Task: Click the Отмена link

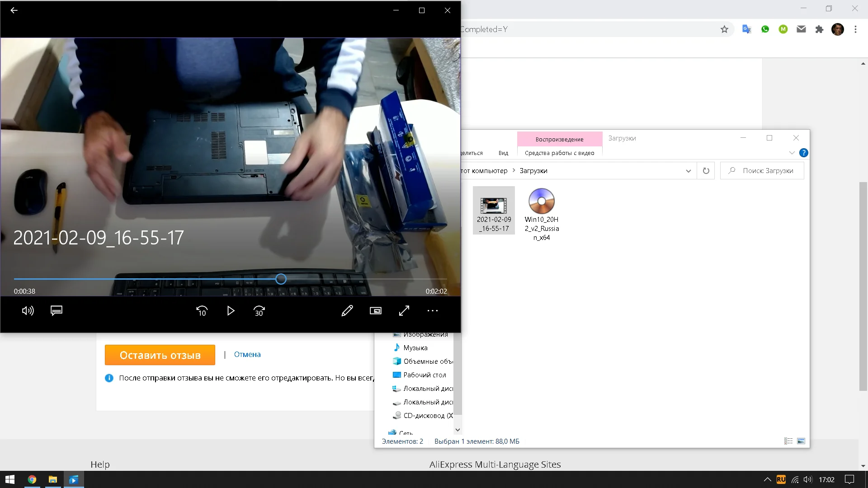Action: (247, 355)
